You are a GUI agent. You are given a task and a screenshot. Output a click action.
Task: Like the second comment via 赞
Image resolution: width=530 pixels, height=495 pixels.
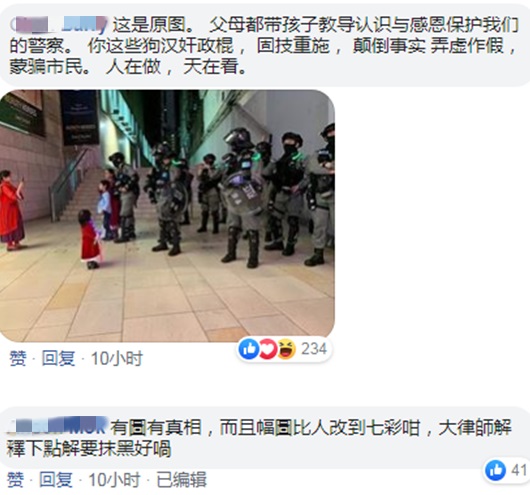(x=16, y=479)
